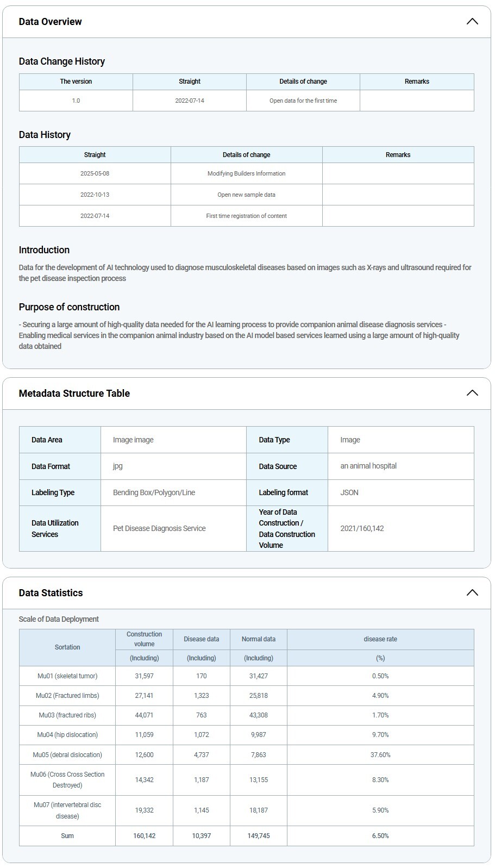Image resolution: width=495 pixels, height=868 pixels.
Task: Click the Data Statistics panel title
Action: point(51,593)
